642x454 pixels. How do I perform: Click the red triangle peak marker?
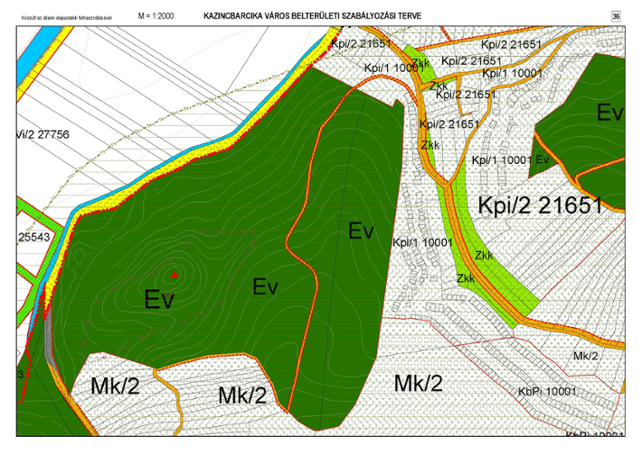click(x=174, y=273)
